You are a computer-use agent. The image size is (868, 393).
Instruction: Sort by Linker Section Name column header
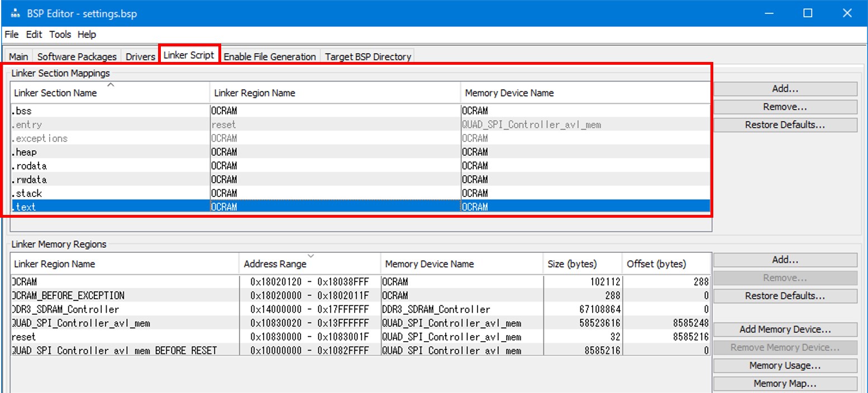pos(55,93)
